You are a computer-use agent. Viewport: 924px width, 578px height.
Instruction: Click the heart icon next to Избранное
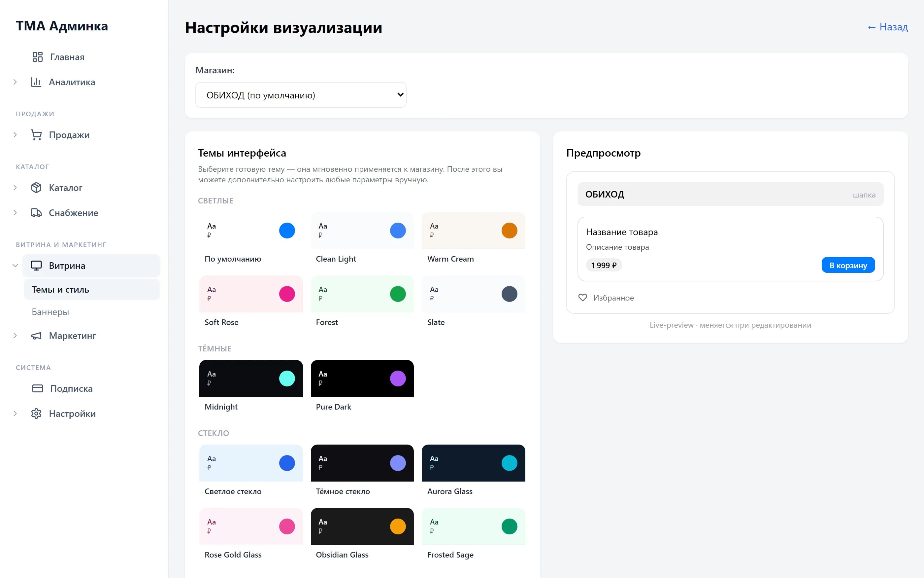click(582, 297)
